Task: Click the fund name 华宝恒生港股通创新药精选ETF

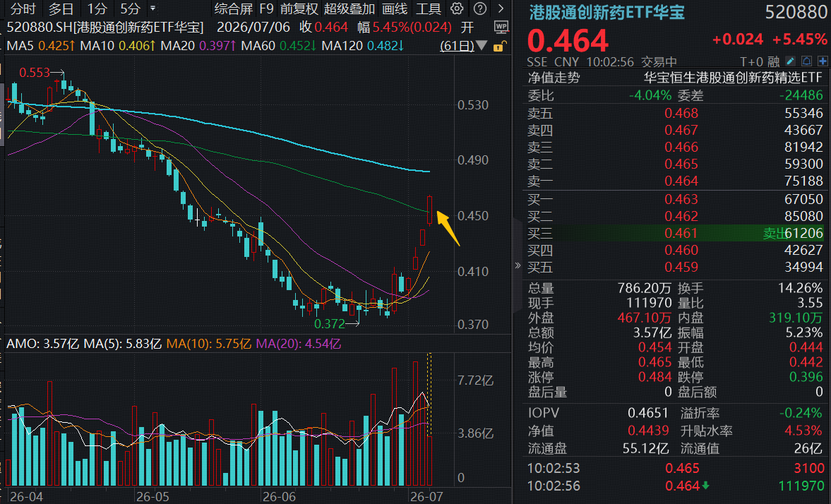Action: [x=733, y=78]
